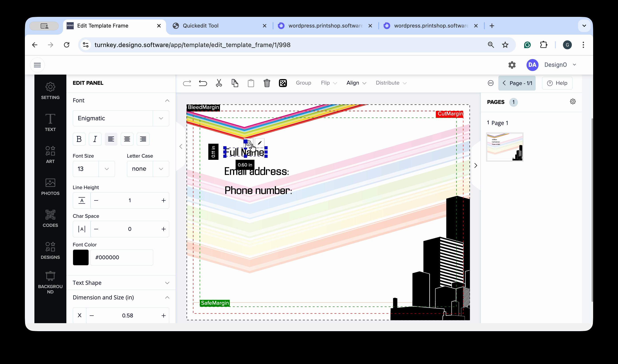This screenshot has height=364, width=618.
Task: Toggle italic text formatting
Action: click(95, 139)
